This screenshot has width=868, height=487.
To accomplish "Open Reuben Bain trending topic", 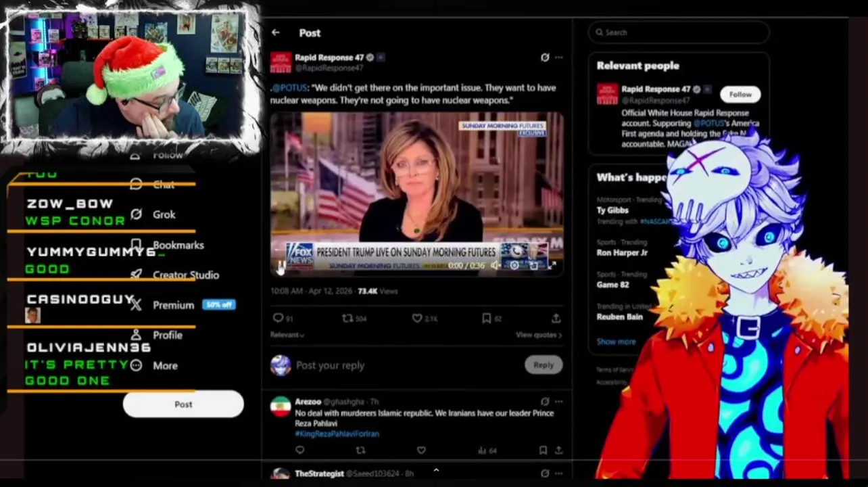I will [x=619, y=317].
